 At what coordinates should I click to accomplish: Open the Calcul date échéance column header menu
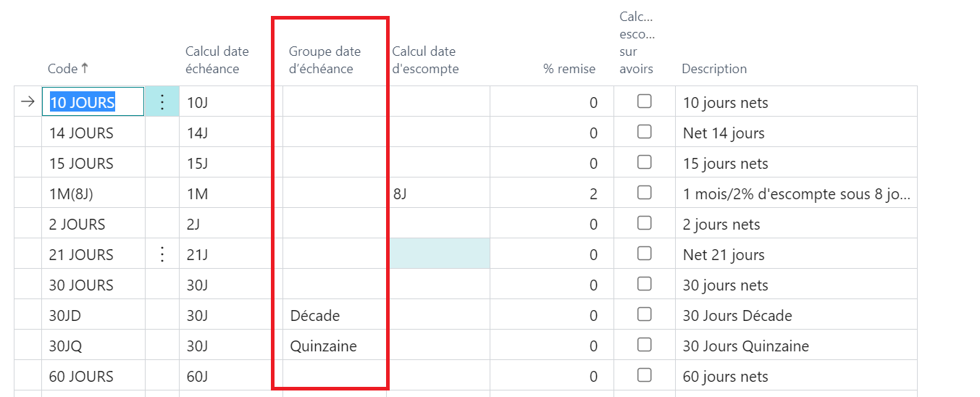(217, 60)
